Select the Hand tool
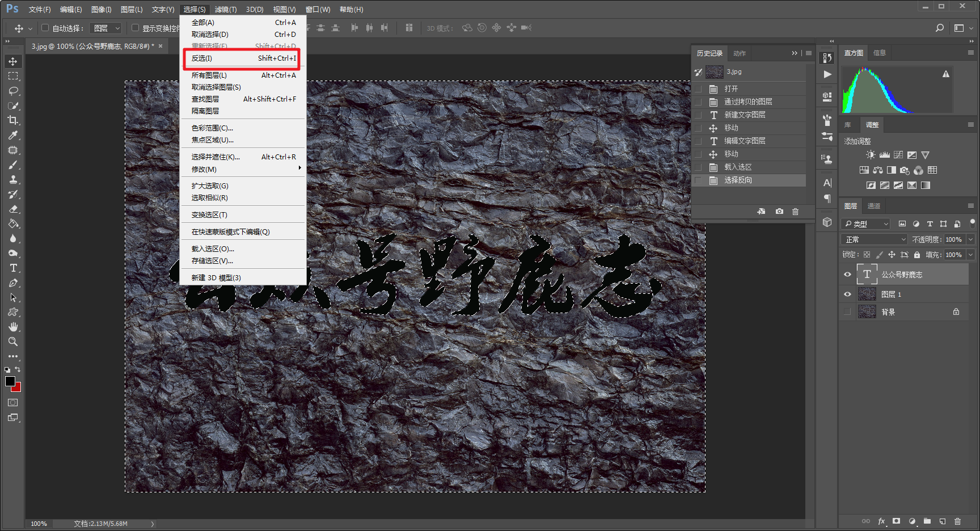The height and width of the screenshot is (531, 980). tap(13, 327)
